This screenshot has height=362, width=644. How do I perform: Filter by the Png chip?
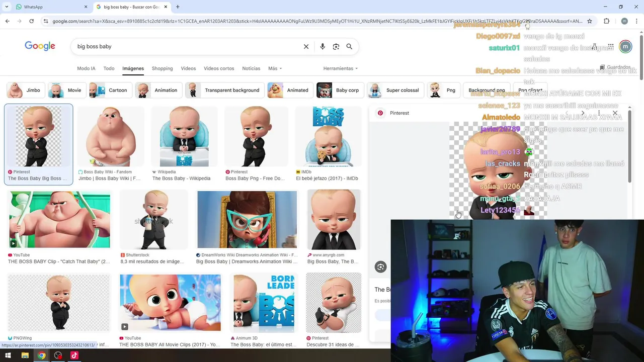(x=443, y=90)
